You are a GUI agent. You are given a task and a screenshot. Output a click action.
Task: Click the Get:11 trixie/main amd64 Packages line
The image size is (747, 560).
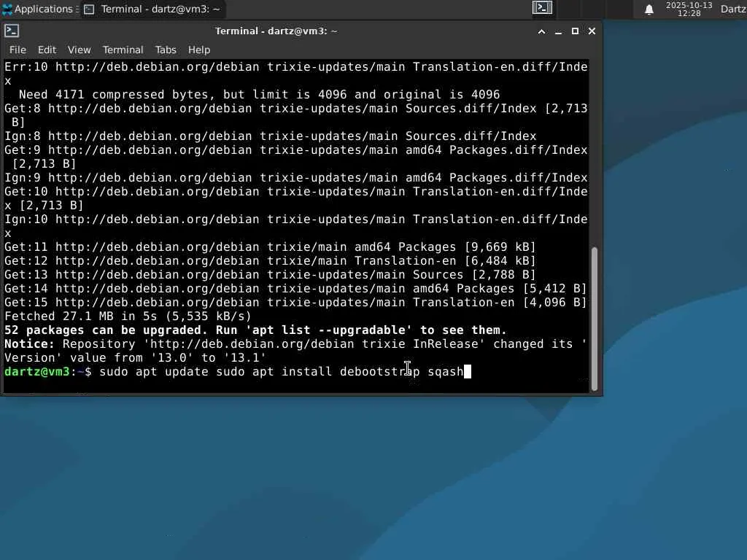pyautogui.click(x=270, y=247)
